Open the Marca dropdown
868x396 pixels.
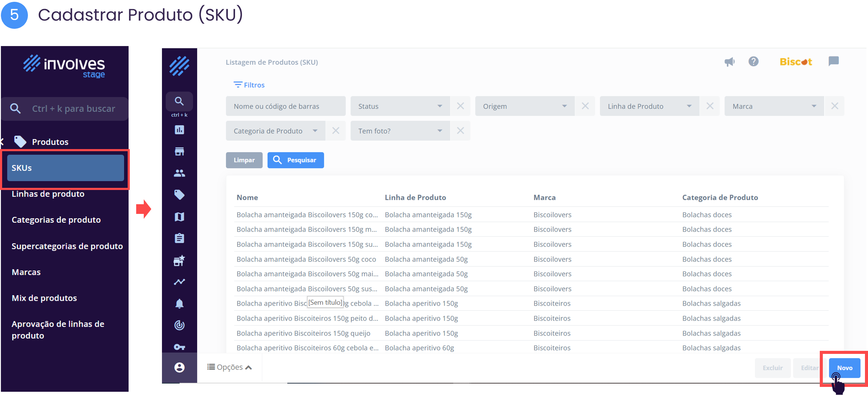coord(774,106)
